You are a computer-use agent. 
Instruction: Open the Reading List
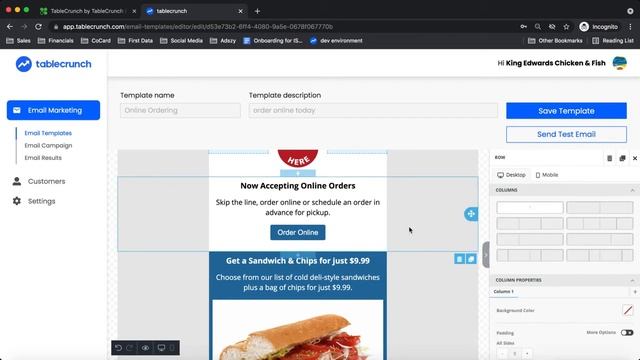pos(613,40)
